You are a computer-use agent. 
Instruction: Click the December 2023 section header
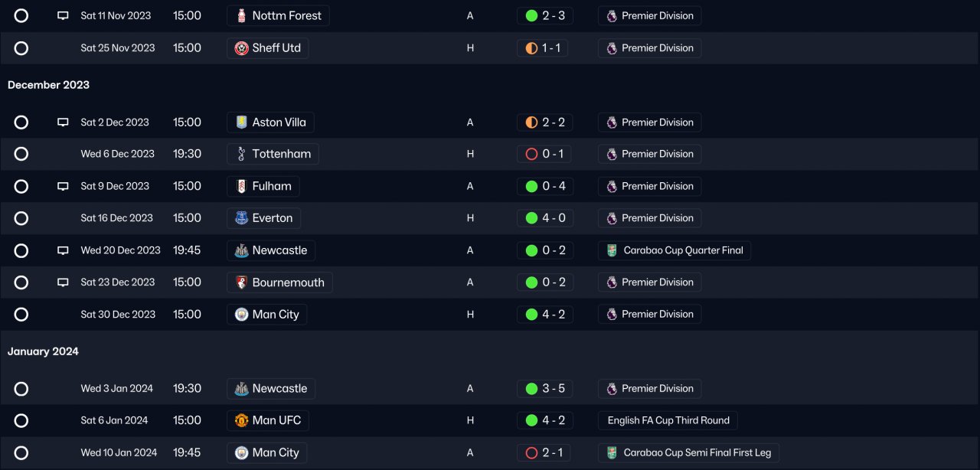[x=48, y=85]
